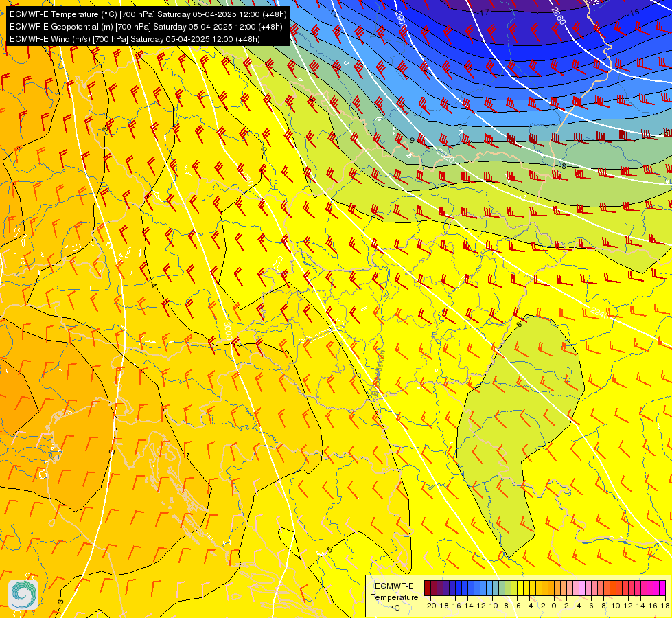This screenshot has height=618, width=672.
Task: Click the 2900 geopotential contour label
Action: [x=400, y=19]
